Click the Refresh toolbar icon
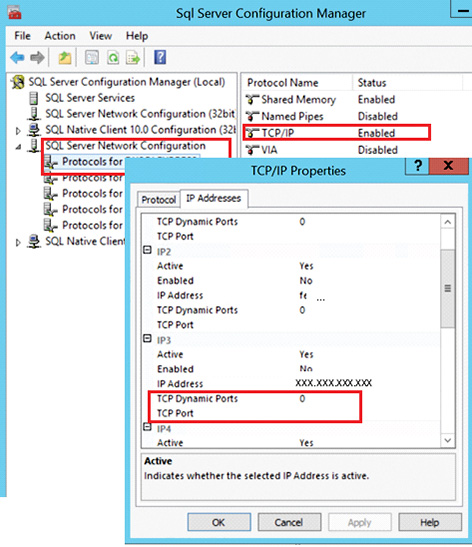This screenshot has height=547, width=472. click(x=113, y=58)
